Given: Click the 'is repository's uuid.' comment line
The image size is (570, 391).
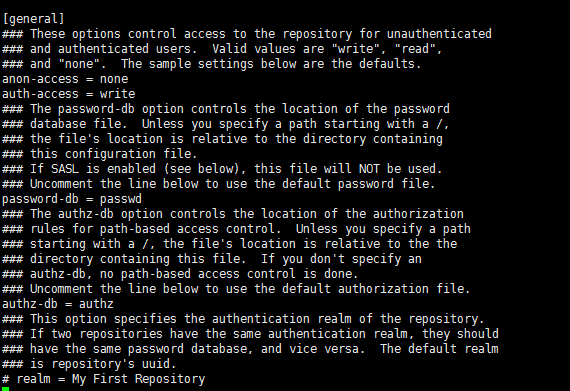Looking at the screenshot, I should click(x=89, y=364).
